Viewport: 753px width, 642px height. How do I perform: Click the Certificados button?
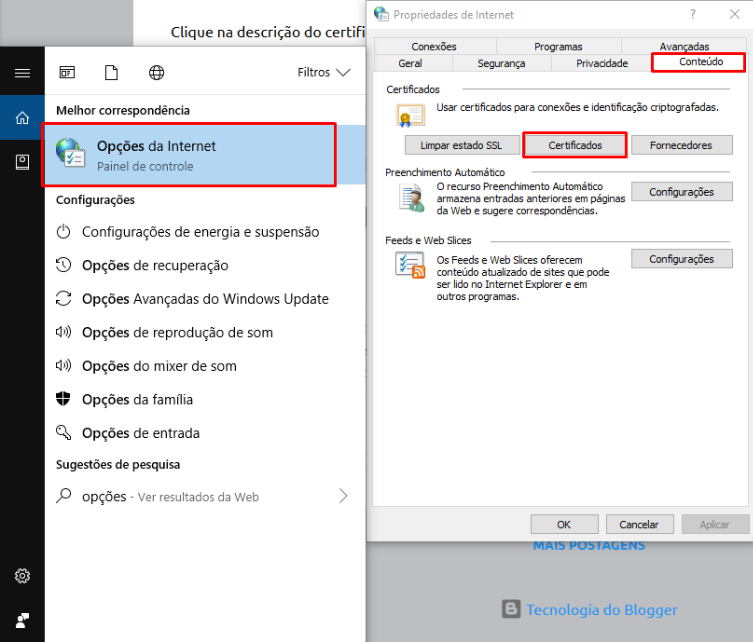(x=575, y=145)
